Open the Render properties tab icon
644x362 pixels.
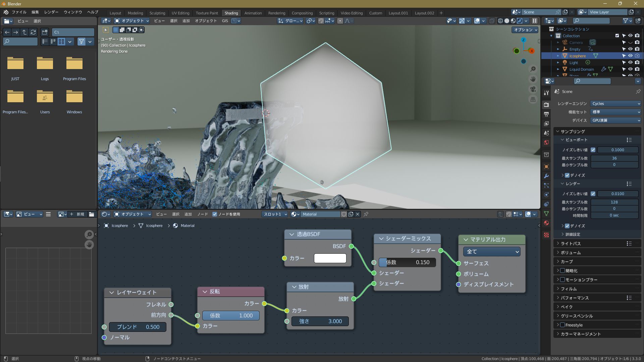click(x=546, y=105)
